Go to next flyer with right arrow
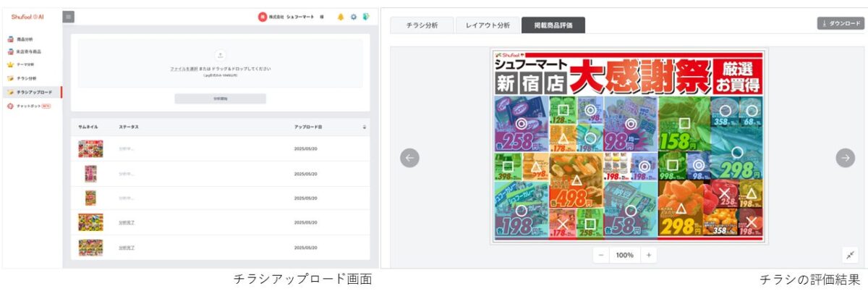Image resolution: width=868 pixels, height=294 pixels. [846, 158]
